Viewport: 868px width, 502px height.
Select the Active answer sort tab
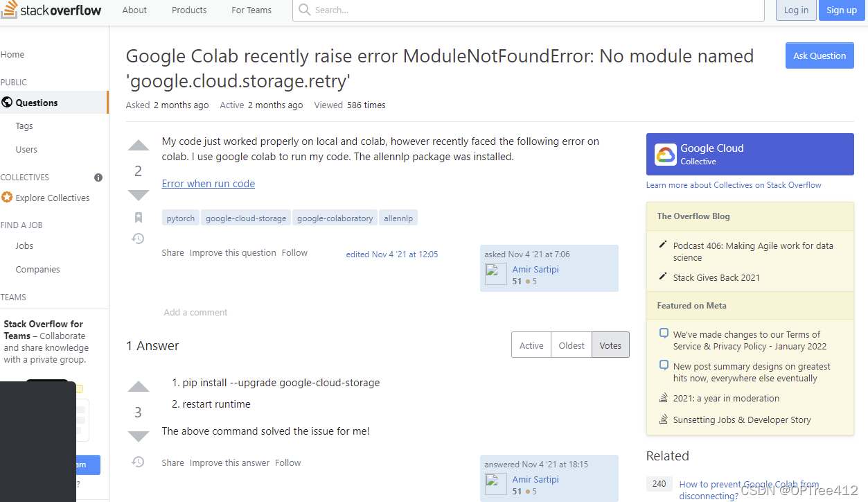tap(531, 345)
